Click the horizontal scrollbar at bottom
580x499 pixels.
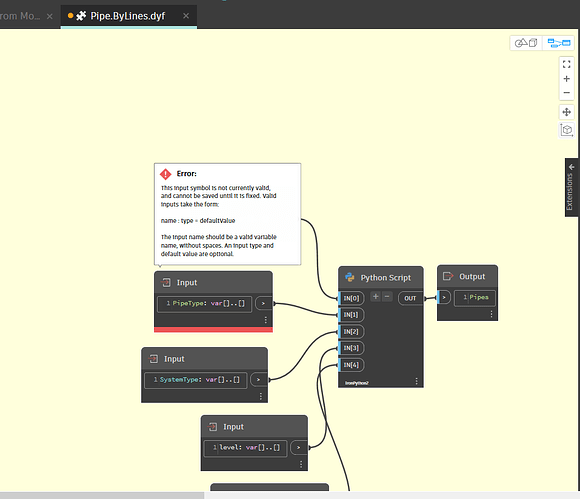pos(102,495)
